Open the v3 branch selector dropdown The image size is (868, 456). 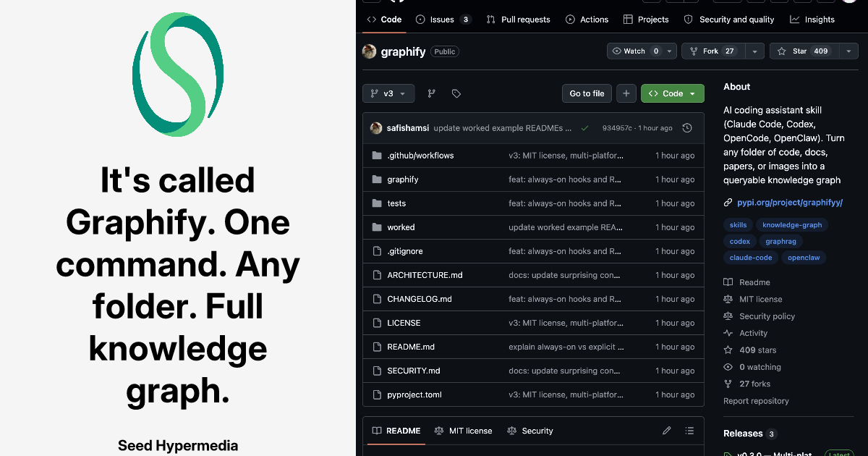(x=388, y=93)
